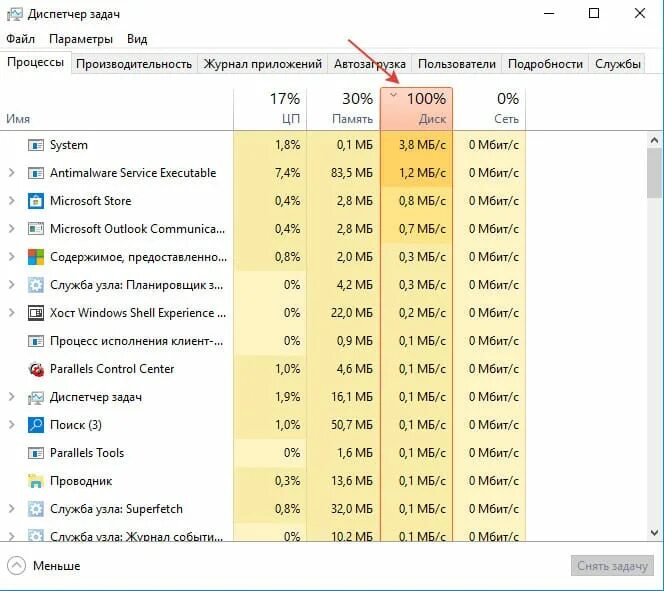Sort by the Сеть 0% column header
Viewport: 664px width, 591px height.
tap(490, 109)
